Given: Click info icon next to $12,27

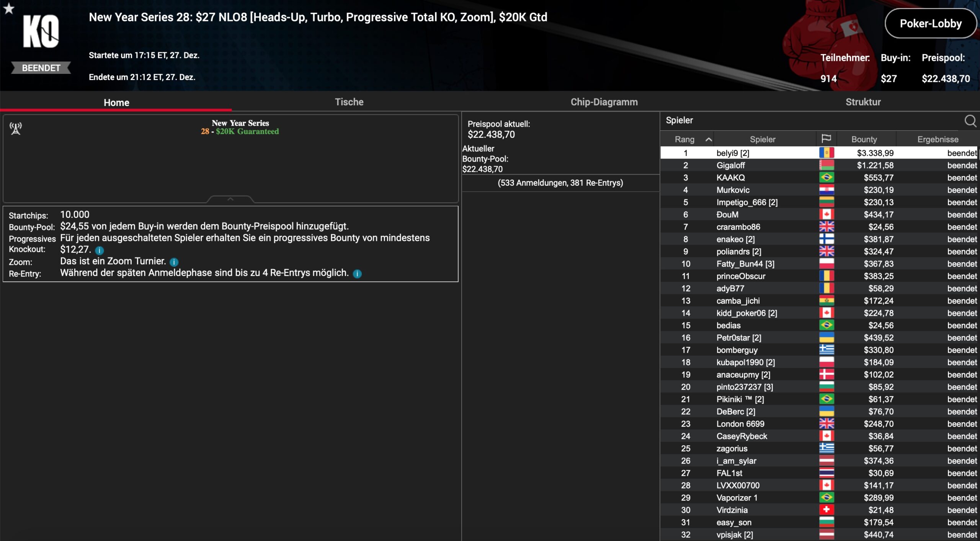Looking at the screenshot, I should (x=100, y=250).
